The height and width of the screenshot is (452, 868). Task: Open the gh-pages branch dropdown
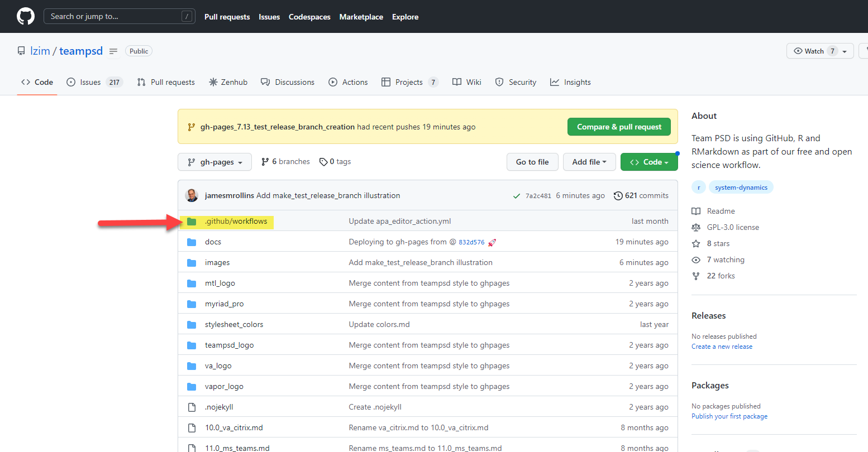tap(215, 162)
